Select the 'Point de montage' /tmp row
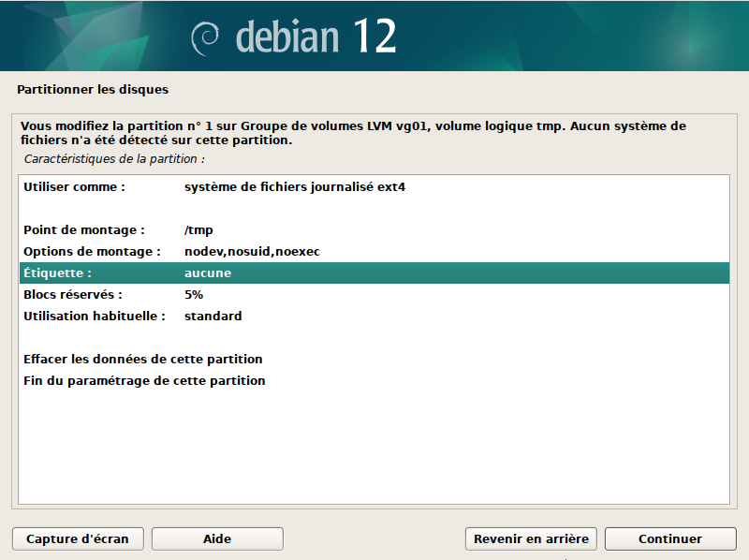Image resolution: width=749 pixels, height=560 pixels. [374, 229]
